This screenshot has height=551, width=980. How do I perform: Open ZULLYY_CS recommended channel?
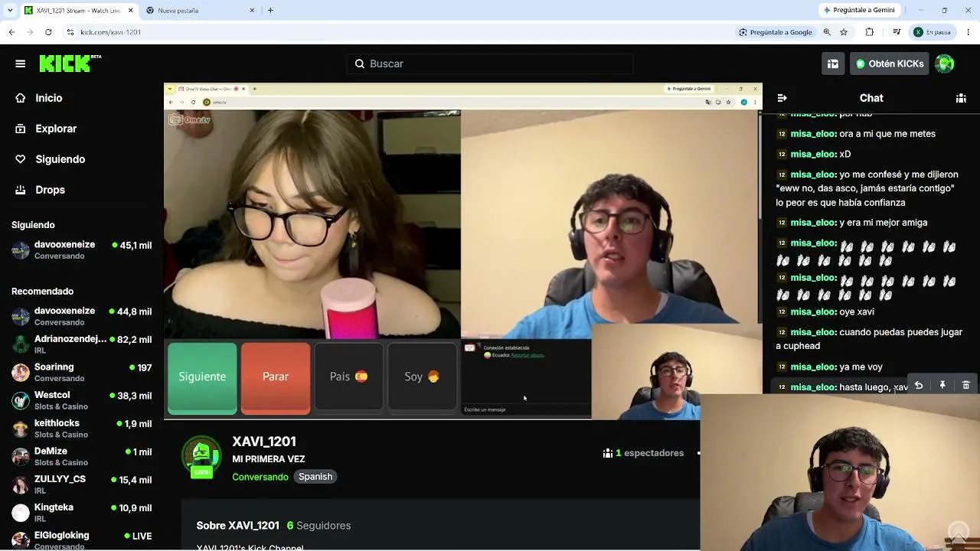(82, 484)
